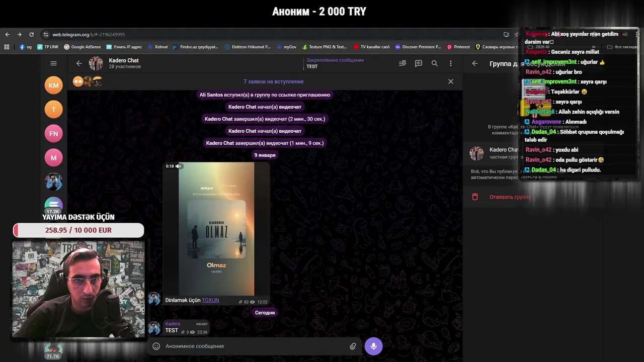This screenshot has width=644, height=362.
Task: Open the KM chat in sidebar
Action: (54, 85)
